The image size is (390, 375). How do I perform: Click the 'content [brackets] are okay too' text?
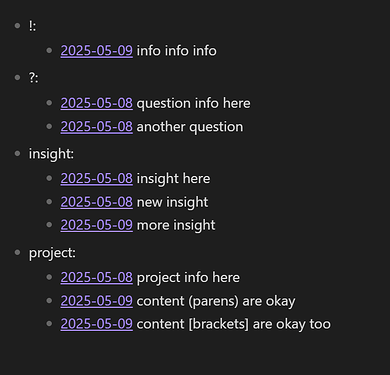234,324
